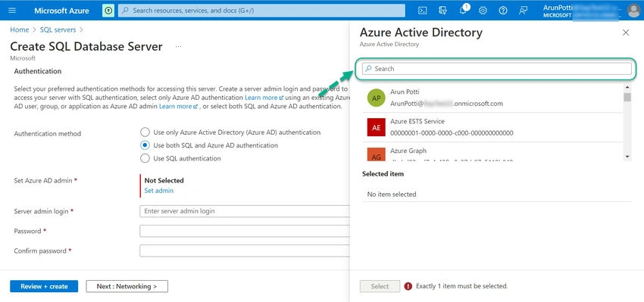
Task: Click the red error icon next to Select
Action: pos(408,286)
